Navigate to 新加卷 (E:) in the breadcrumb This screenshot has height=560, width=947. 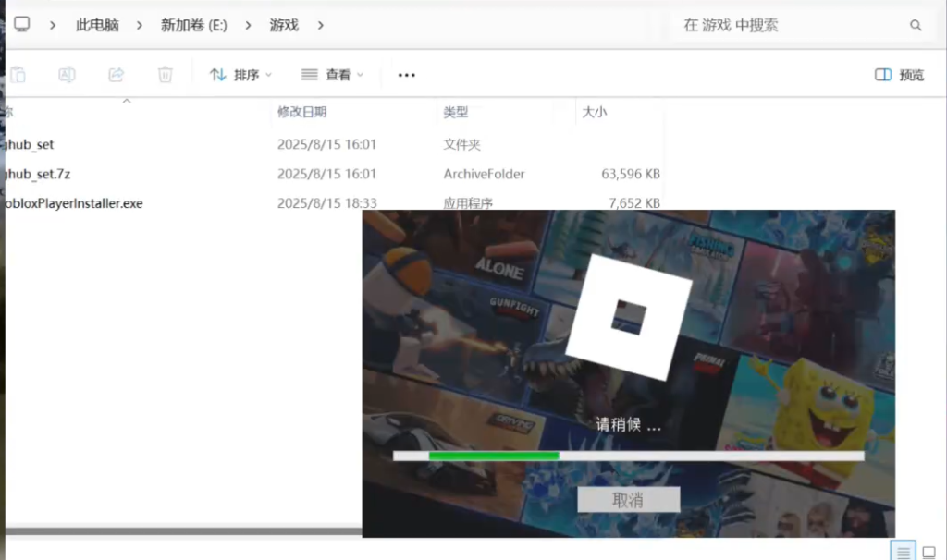193,25
